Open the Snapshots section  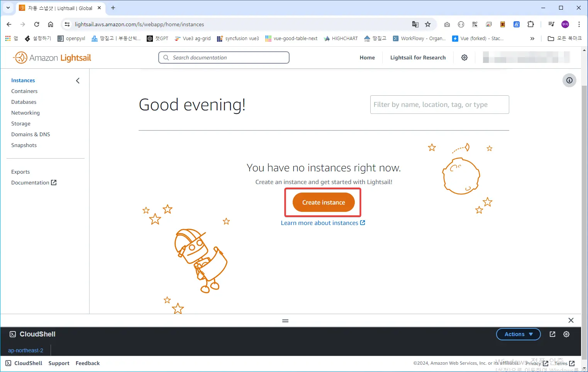(24, 145)
